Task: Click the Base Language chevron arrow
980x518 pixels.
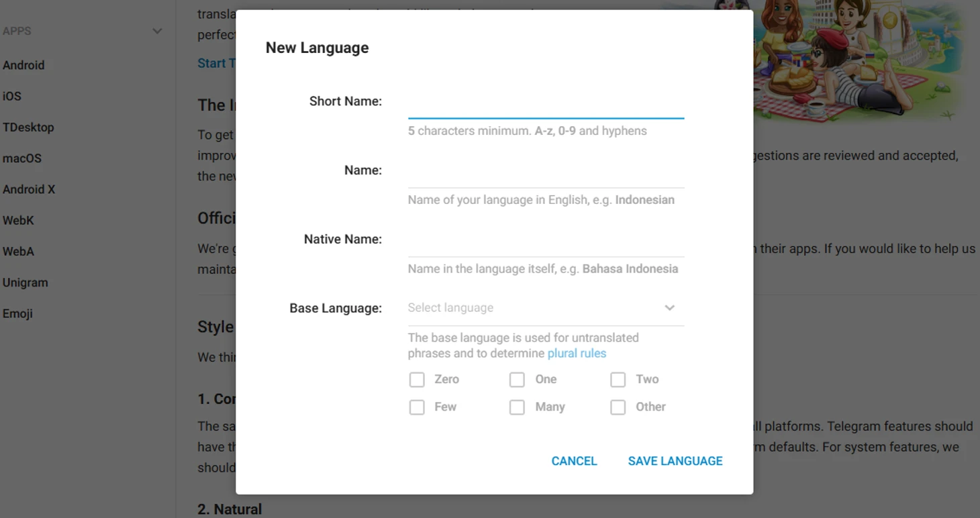Action: tap(669, 308)
